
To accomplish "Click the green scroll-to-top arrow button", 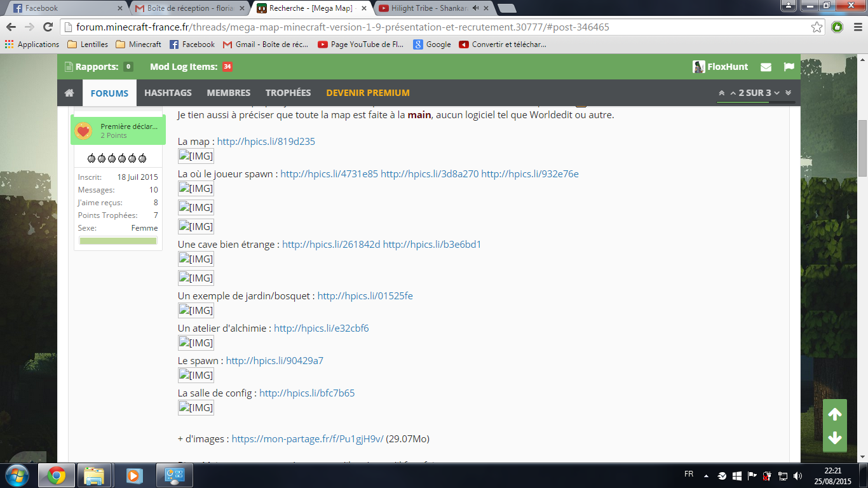I will [834, 414].
